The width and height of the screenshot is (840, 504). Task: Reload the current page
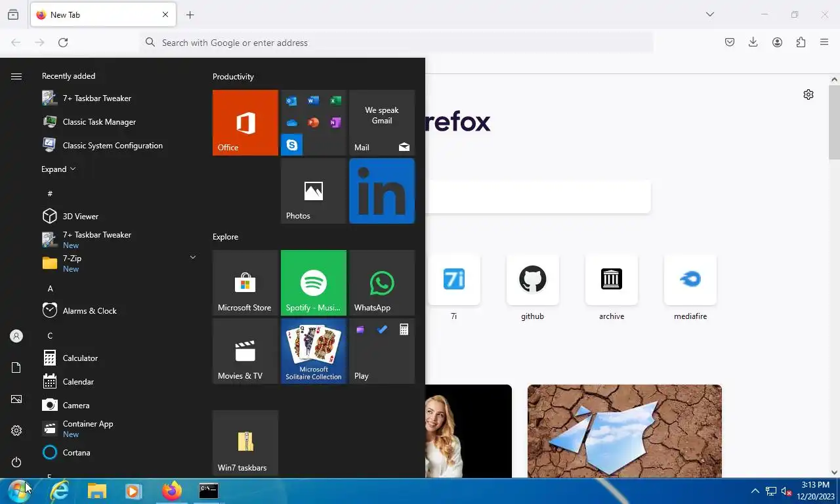click(x=63, y=42)
